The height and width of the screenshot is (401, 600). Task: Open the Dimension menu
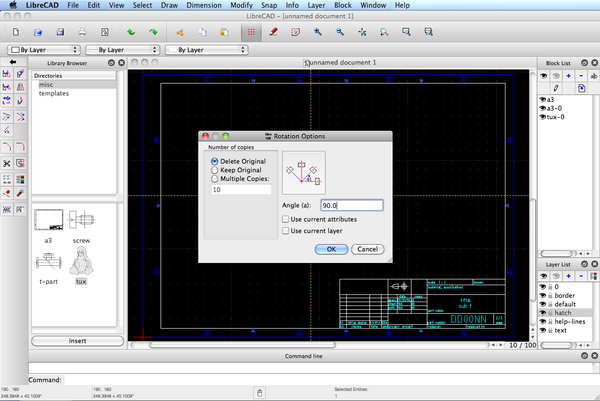[204, 5]
